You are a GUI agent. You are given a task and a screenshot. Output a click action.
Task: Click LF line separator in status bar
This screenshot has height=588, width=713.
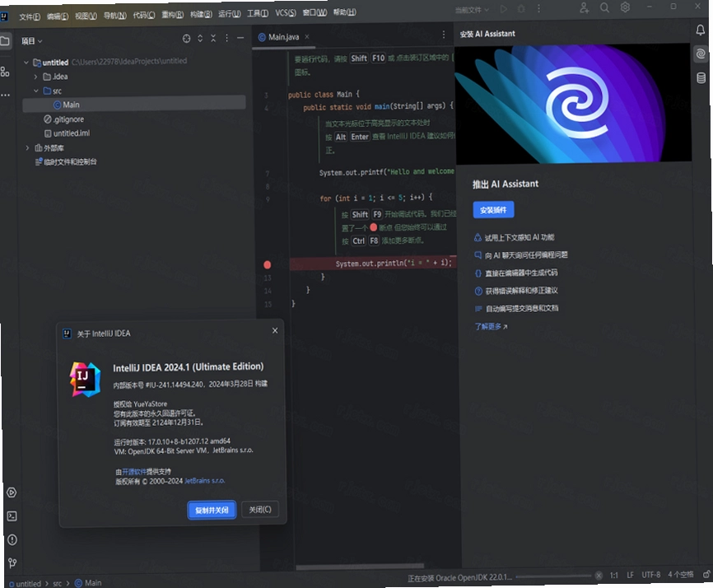click(630, 576)
